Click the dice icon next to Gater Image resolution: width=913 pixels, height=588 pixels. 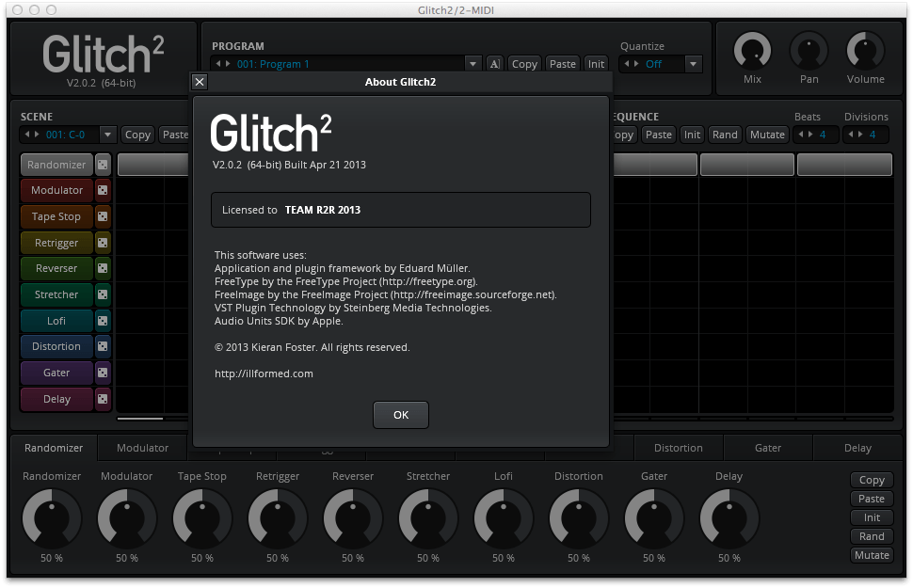[x=103, y=373]
